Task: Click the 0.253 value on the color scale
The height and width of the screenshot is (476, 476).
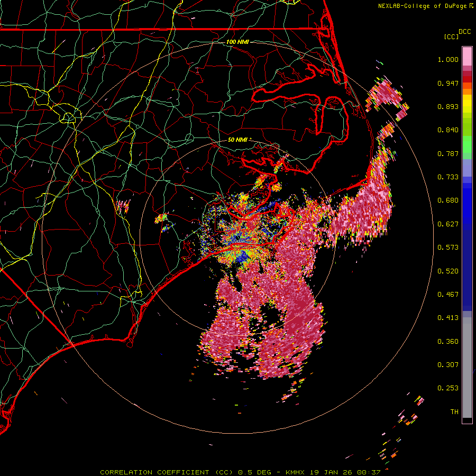Action: [448, 388]
